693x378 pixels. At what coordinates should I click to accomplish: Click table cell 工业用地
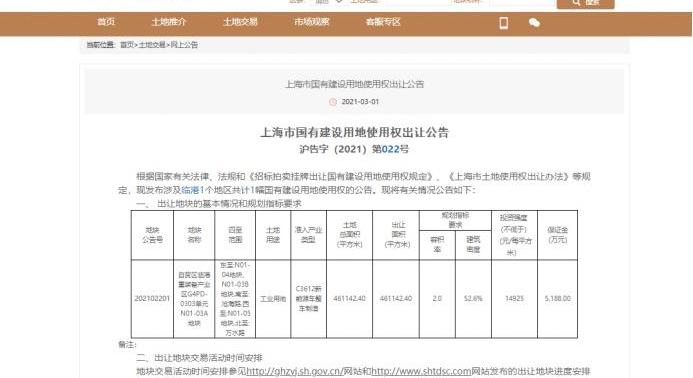[273, 298]
